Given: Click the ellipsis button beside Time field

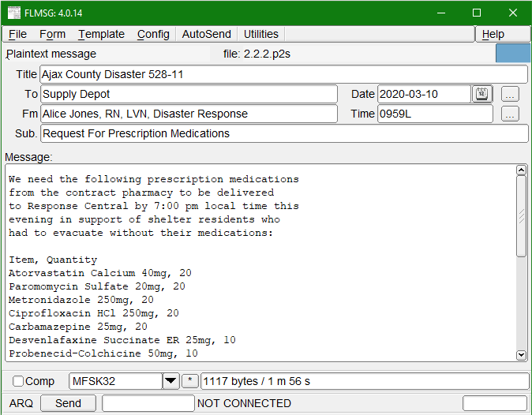Looking at the screenshot, I should 510,114.
